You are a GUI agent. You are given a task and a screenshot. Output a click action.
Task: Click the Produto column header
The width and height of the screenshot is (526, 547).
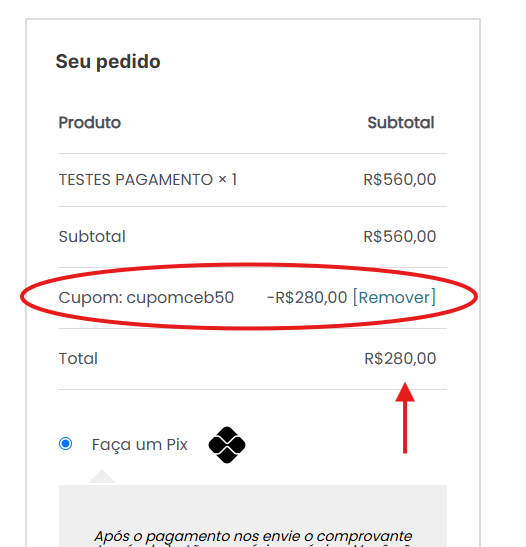coord(90,122)
